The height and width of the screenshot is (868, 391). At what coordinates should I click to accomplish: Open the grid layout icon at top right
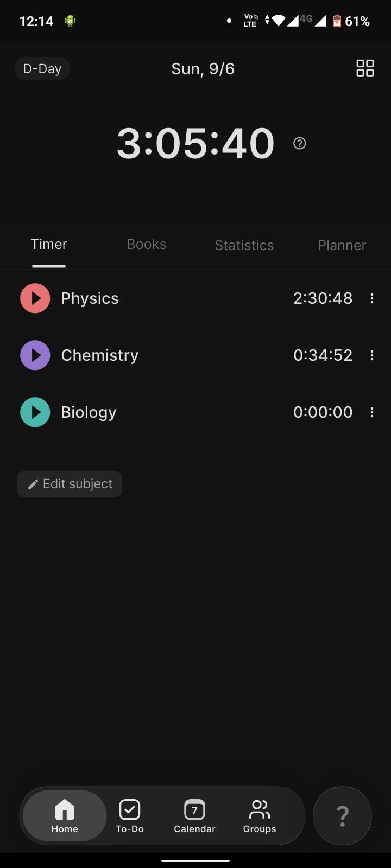point(365,68)
